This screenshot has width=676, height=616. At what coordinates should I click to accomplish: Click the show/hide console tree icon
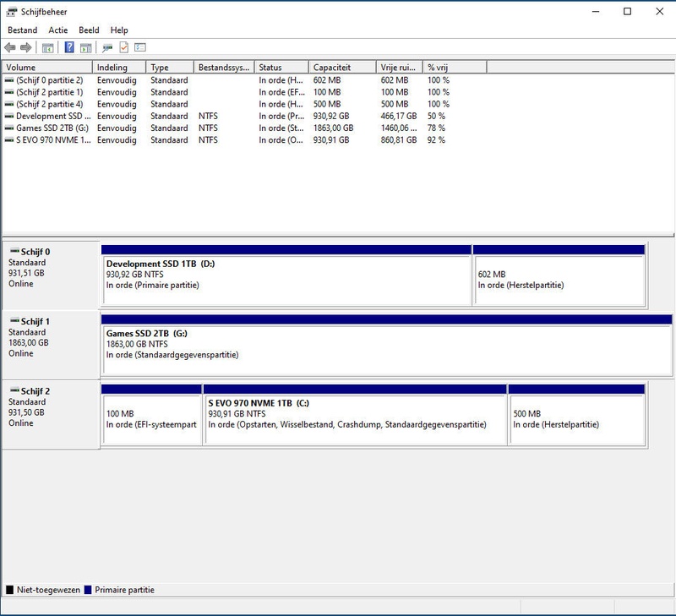tap(48, 48)
